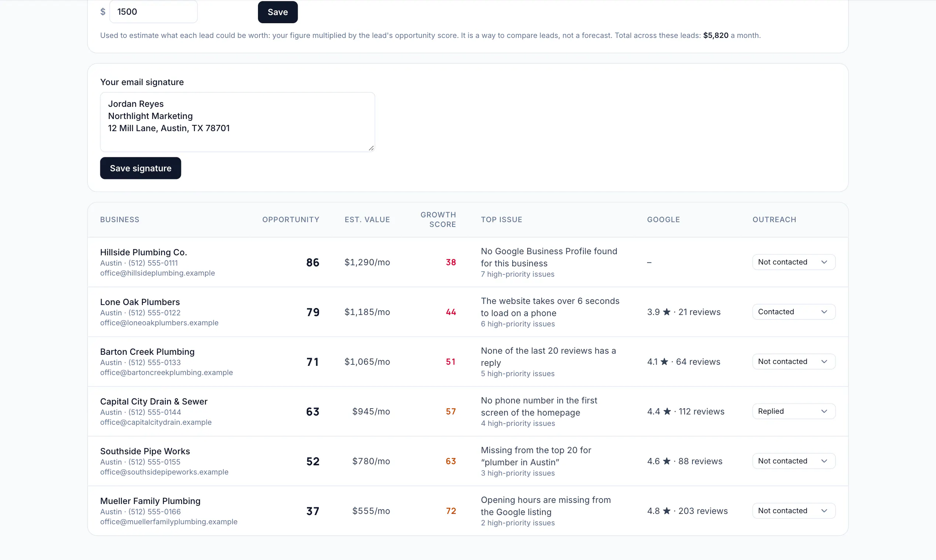The image size is (936, 560).
Task: Click the Southside Pipe Works business name
Action: pyautogui.click(x=145, y=451)
